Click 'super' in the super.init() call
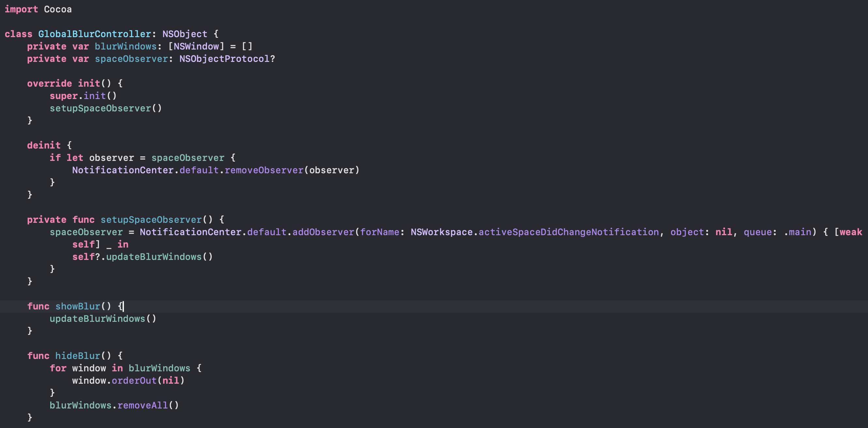Viewport: 868px width, 428px height. (64, 96)
